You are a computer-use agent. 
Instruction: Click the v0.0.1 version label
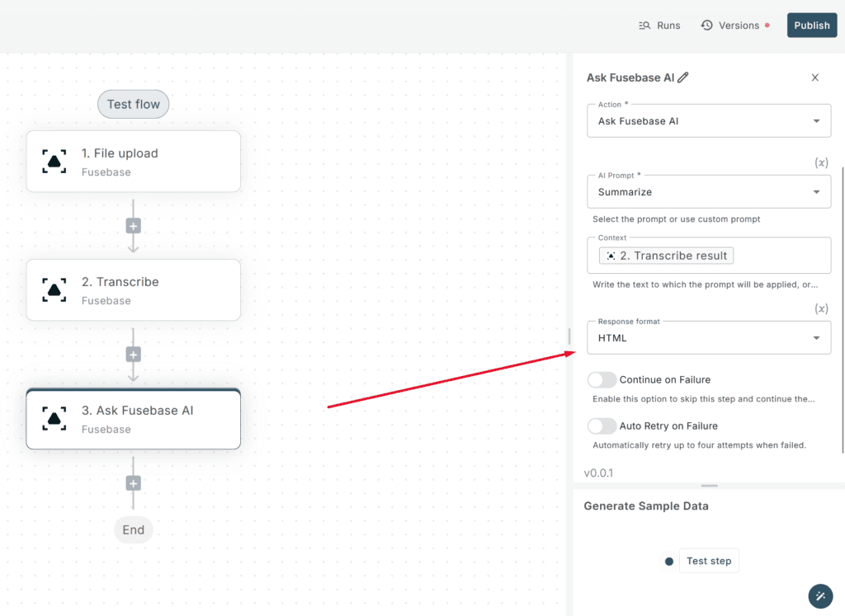click(x=598, y=473)
